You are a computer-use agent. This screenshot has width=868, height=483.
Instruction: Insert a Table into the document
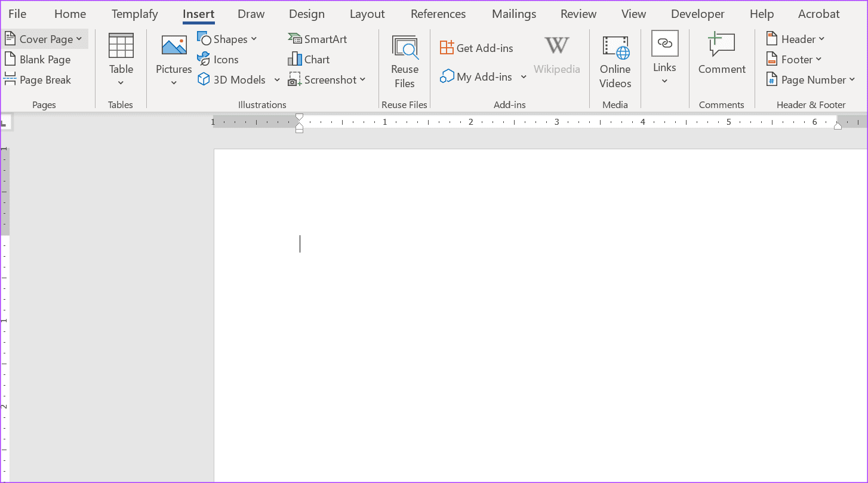pos(121,59)
